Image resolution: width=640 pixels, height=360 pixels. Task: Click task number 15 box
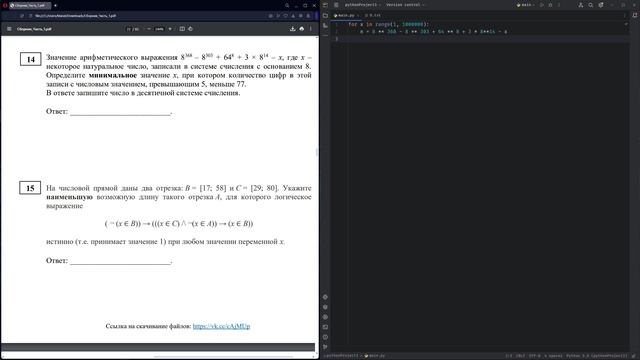[30, 188]
